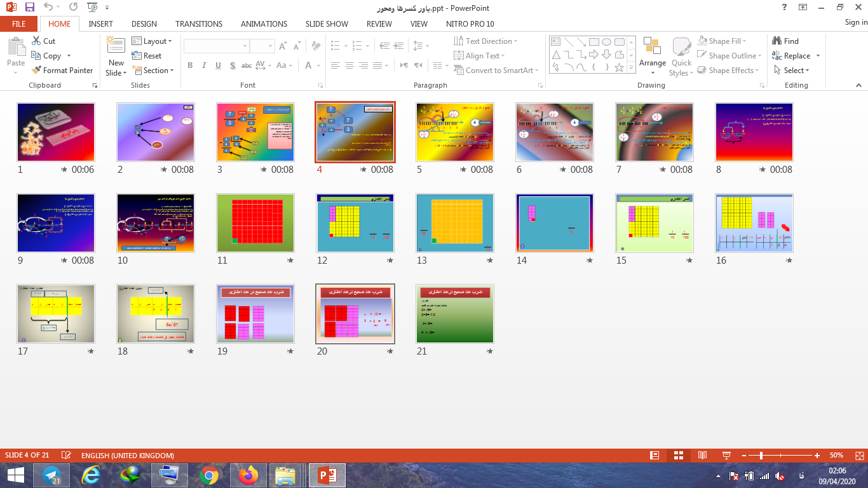Click the Cut scissors icon

coord(36,41)
